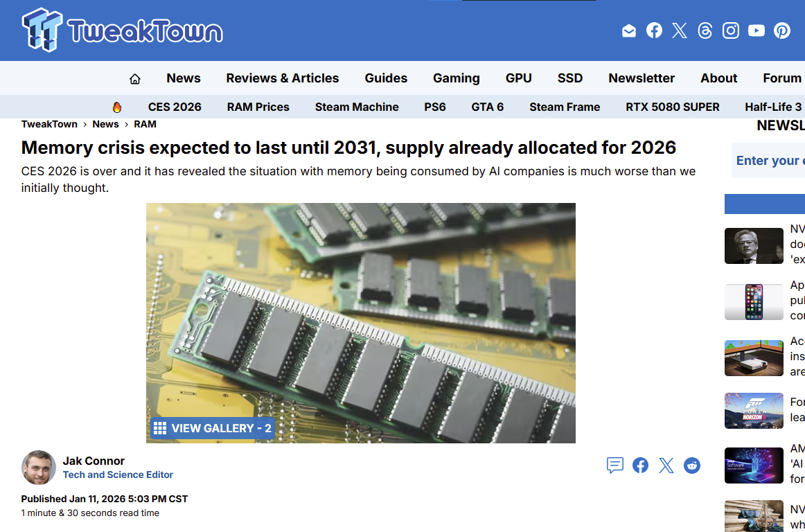Image resolution: width=805 pixels, height=532 pixels.
Task: Open article comments speech bubble icon
Action: [x=615, y=465]
